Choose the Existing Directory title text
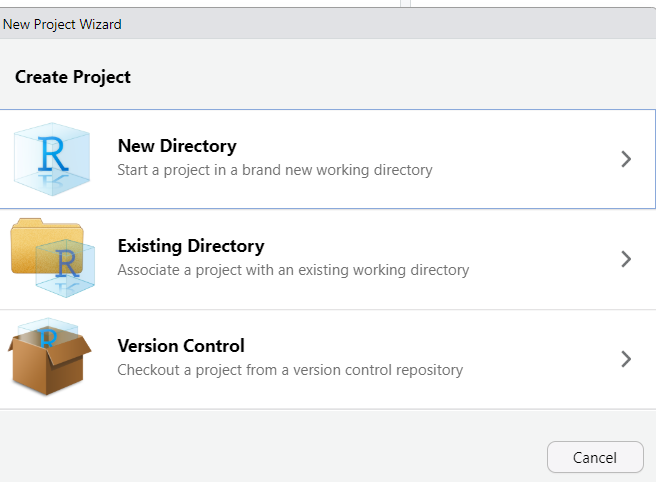 (x=190, y=246)
